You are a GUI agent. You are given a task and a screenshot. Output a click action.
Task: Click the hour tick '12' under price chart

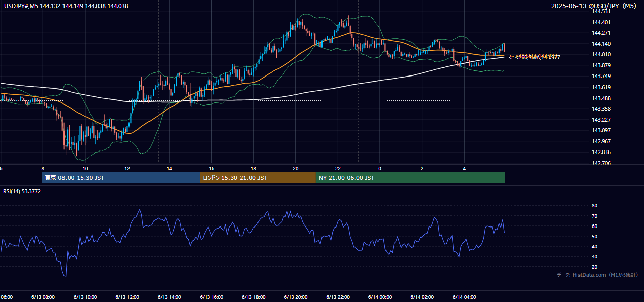(x=127, y=169)
